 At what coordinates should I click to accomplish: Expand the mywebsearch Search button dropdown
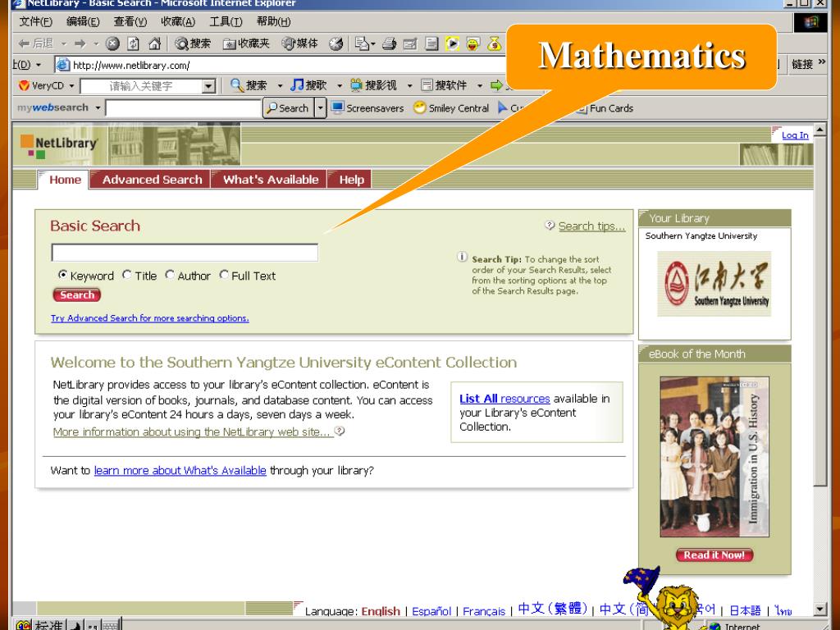point(320,108)
